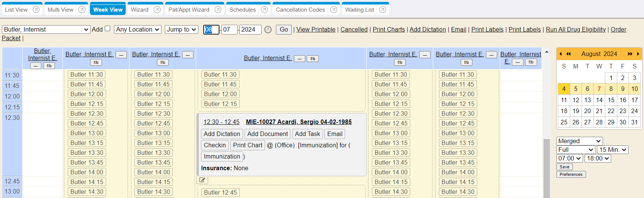The image size is (644, 198).
Task: Expand the Any Location dropdown
Action: pos(138,30)
